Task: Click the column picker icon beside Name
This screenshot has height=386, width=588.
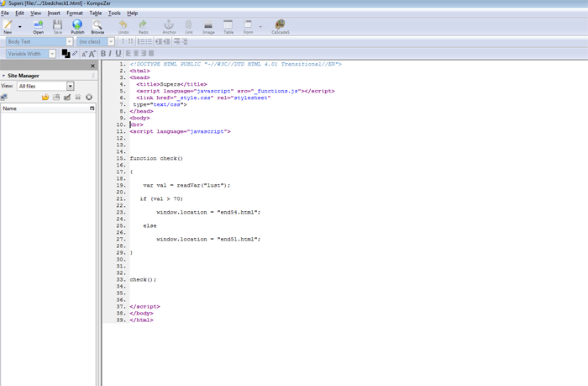Action: click(92, 108)
